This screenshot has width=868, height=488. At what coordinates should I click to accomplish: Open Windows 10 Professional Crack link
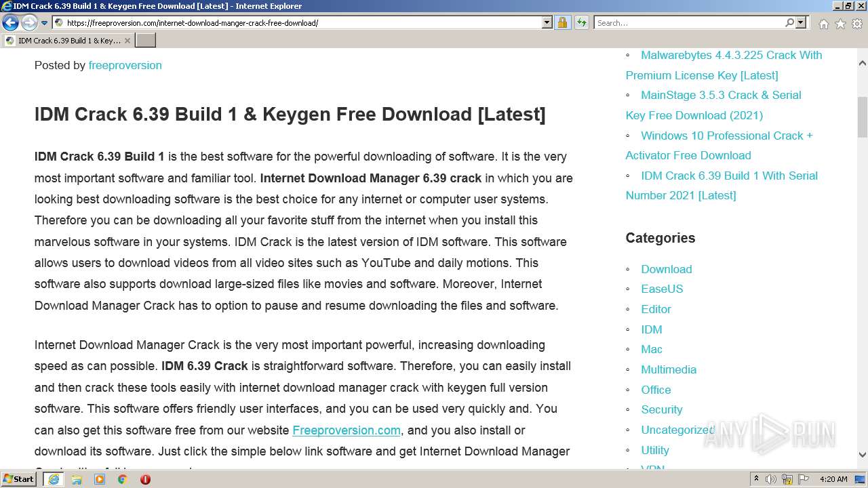click(x=719, y=145)
